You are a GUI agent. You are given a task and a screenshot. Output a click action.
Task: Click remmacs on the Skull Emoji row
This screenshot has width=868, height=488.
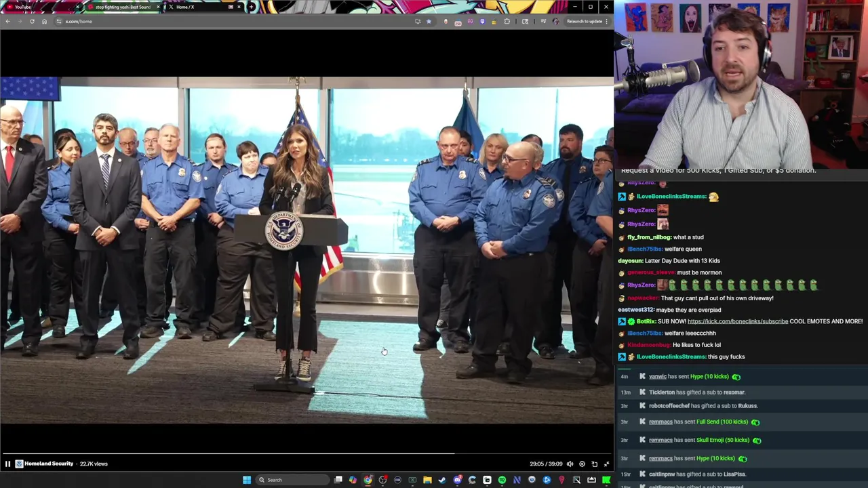(660, 440)
